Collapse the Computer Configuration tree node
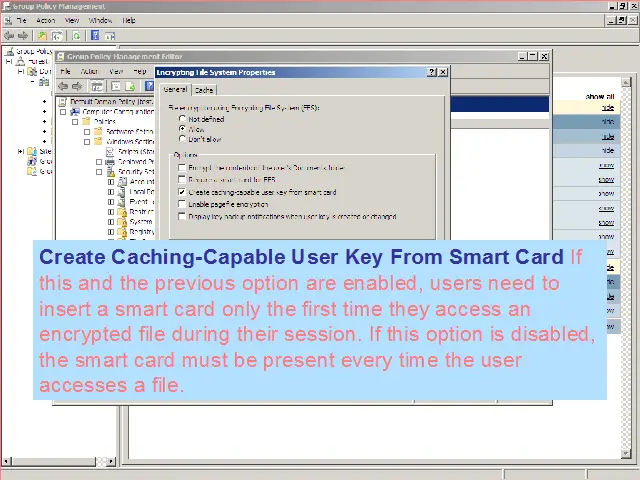This screenshot has width=640, height=480. pyautogui.click(x=62, y=111)
